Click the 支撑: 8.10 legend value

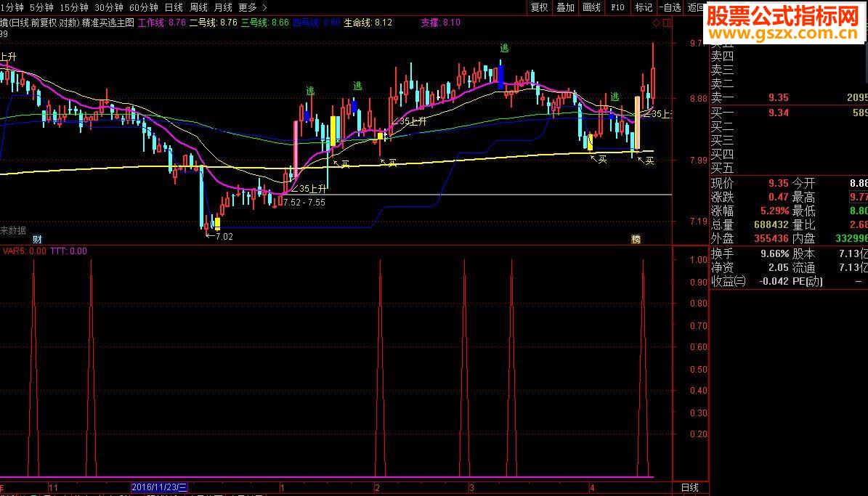pos(440,23)
